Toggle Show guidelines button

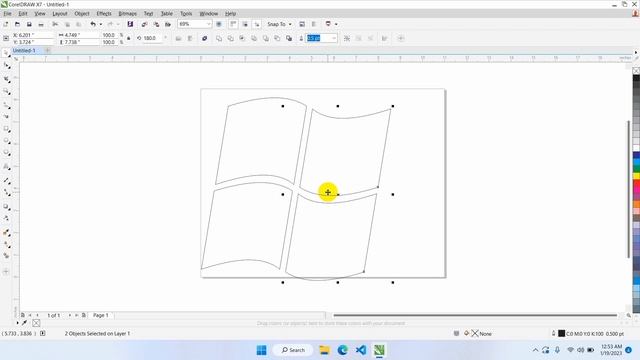coord(257,24)
